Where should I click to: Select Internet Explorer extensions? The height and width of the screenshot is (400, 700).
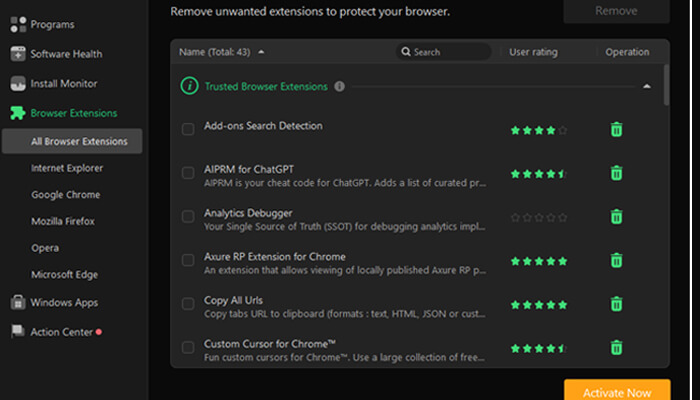[67, 168]
